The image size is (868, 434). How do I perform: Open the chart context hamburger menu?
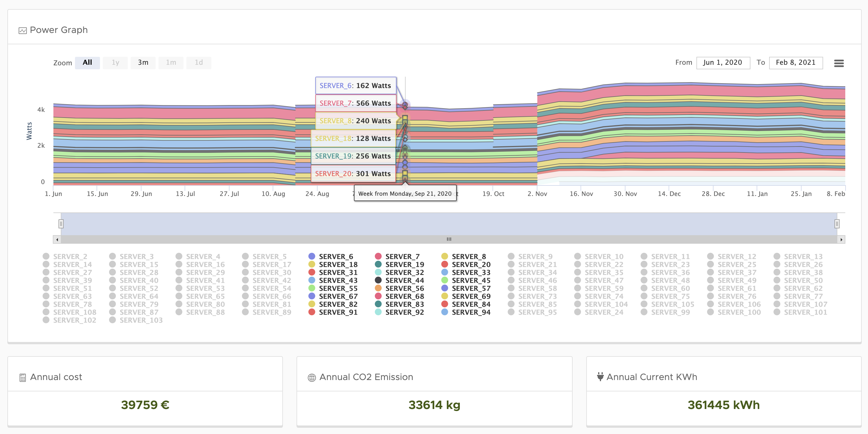pos(839,63)
